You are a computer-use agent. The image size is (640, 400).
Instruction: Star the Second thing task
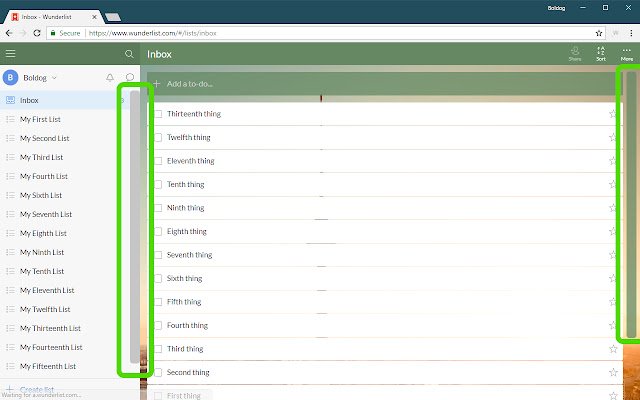pyautogui.click(x=613, y=372)
